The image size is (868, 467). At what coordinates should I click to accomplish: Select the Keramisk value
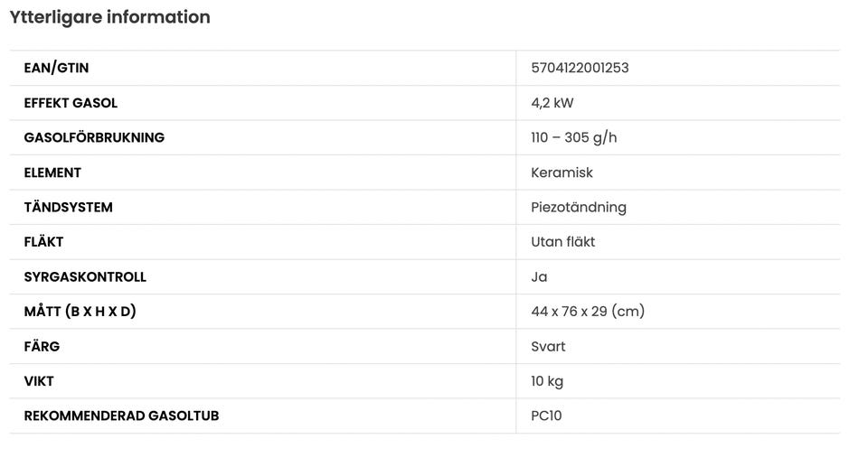click(x=561, y=173)
